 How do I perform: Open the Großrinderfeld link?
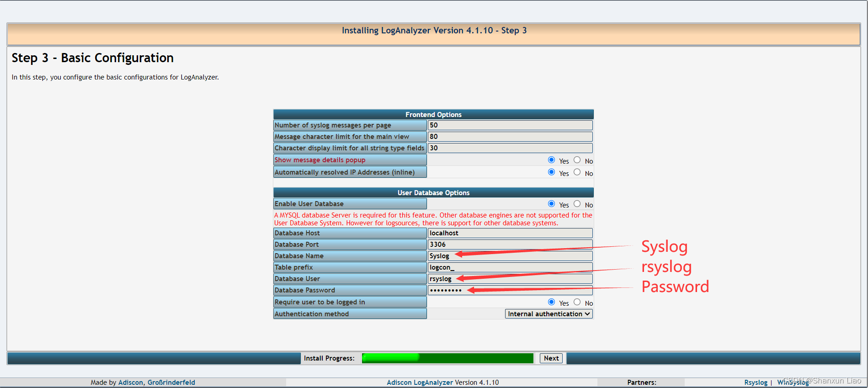point(171,383)
